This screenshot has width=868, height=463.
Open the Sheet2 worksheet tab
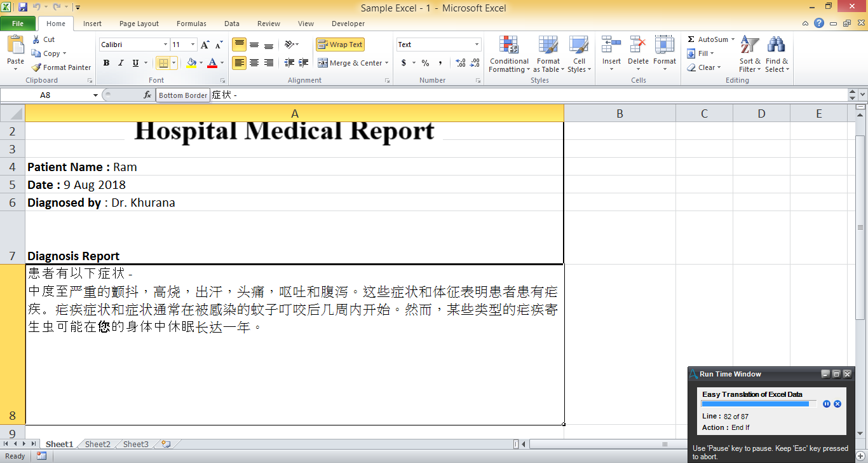pos(98,445)
